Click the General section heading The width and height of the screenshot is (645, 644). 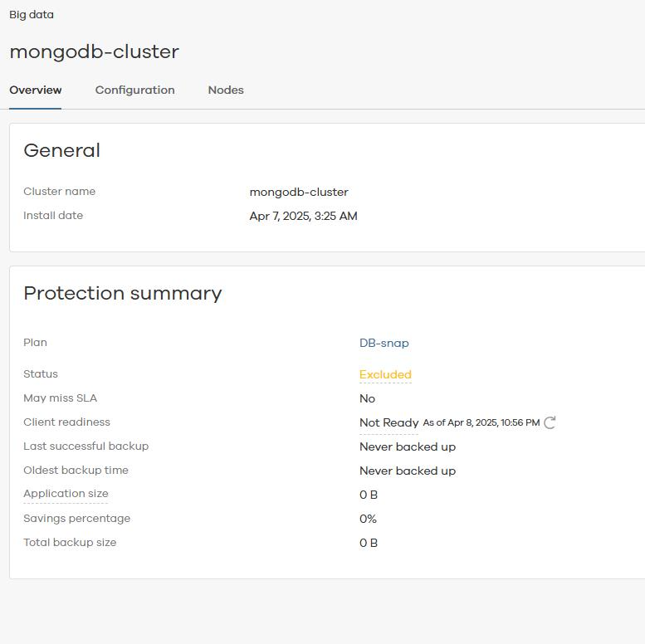[x=62, y=150]
